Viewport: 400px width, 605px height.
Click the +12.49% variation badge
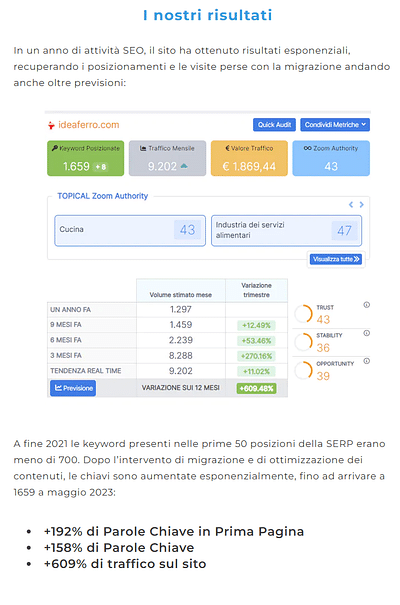pos(256,325)
